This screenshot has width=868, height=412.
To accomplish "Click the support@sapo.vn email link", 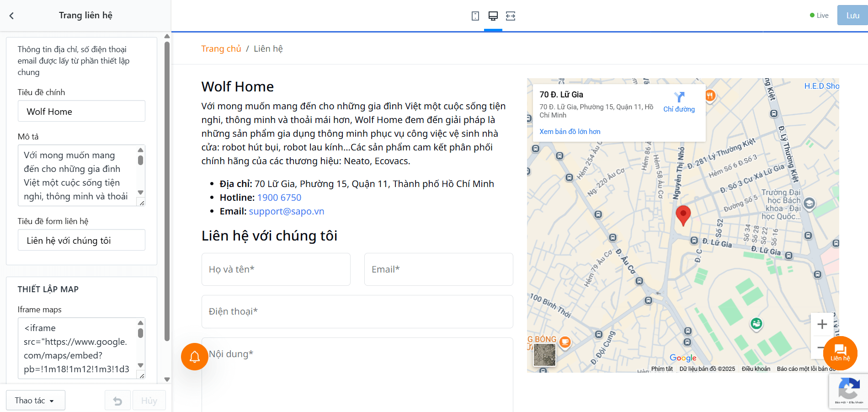I will point(287,211).
